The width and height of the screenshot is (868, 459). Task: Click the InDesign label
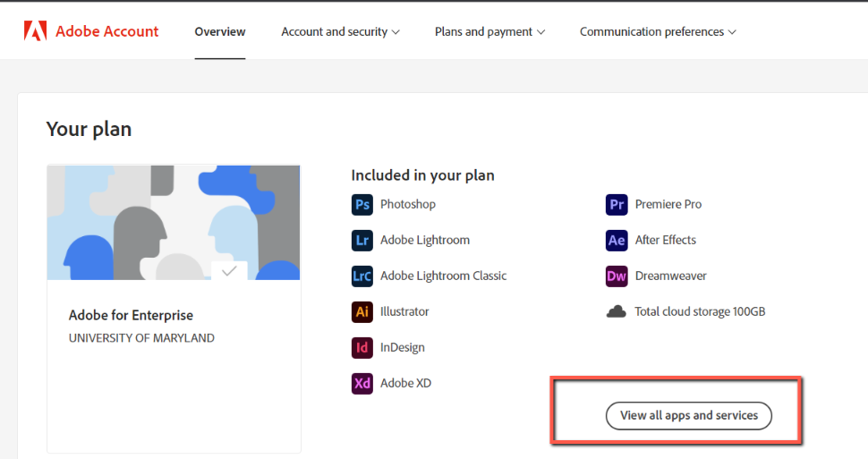[403, 348]
